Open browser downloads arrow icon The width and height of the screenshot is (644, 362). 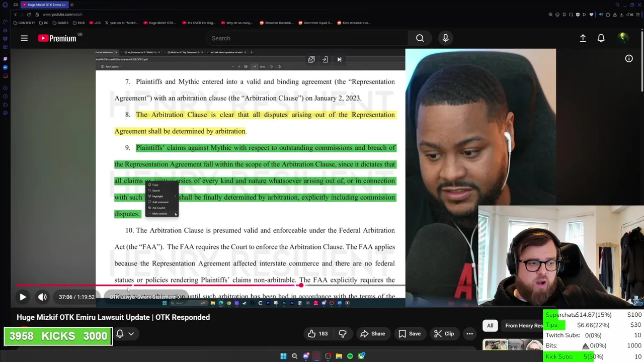[x=621, y=15]
